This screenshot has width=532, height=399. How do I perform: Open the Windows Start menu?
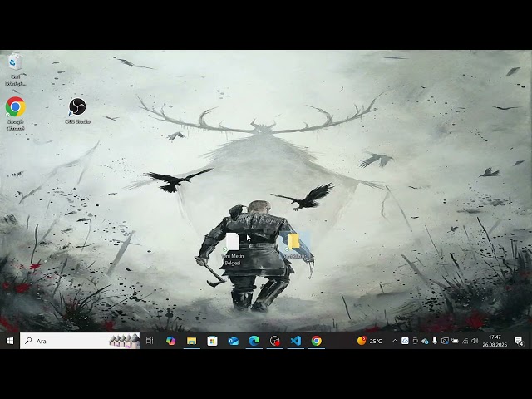click(9, 341)
